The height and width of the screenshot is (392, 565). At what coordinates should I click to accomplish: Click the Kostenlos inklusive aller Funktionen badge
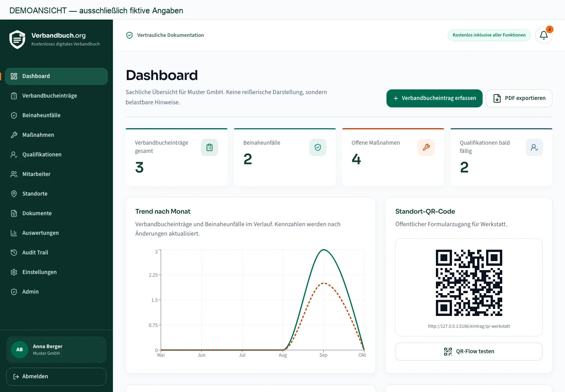(x=489, y=35)
